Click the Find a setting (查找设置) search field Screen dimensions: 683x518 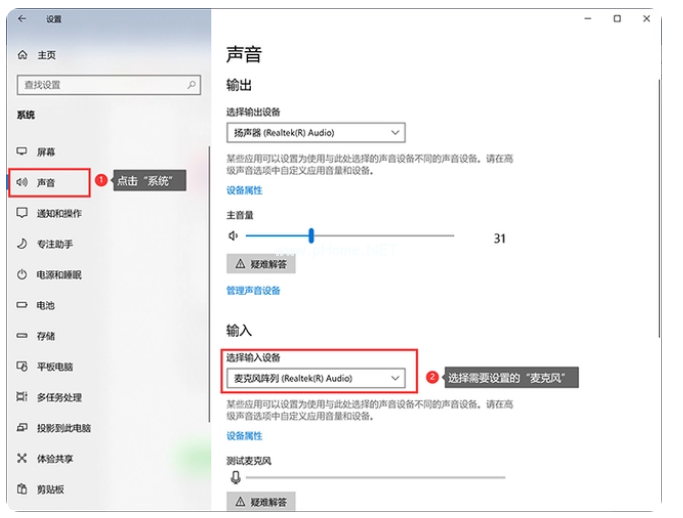100,86
